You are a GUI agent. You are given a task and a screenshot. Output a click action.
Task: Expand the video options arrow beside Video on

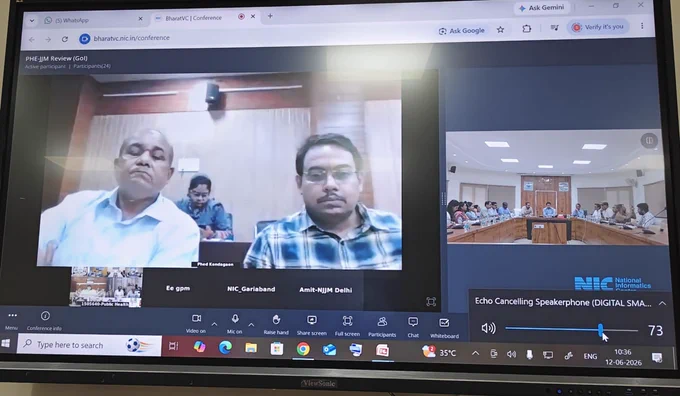pyautogui.click(x=214, y=324)
